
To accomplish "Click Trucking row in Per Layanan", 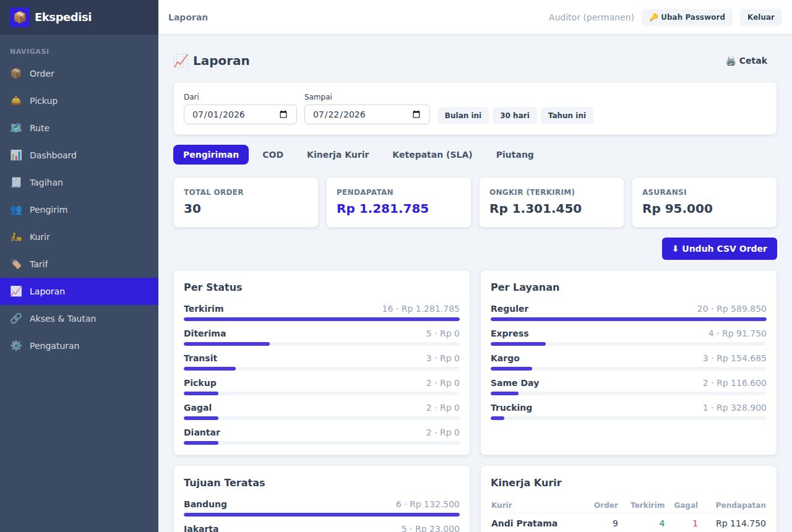I will coord(629,413).
